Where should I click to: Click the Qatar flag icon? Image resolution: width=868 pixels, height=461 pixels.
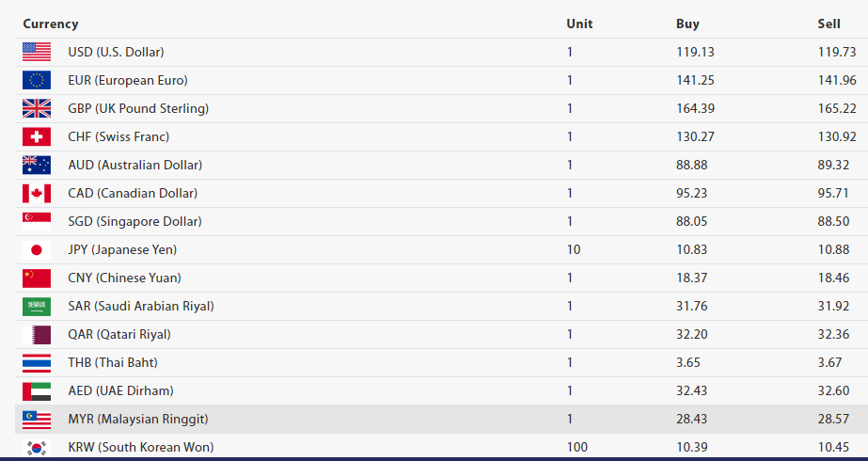coord(37,335)
